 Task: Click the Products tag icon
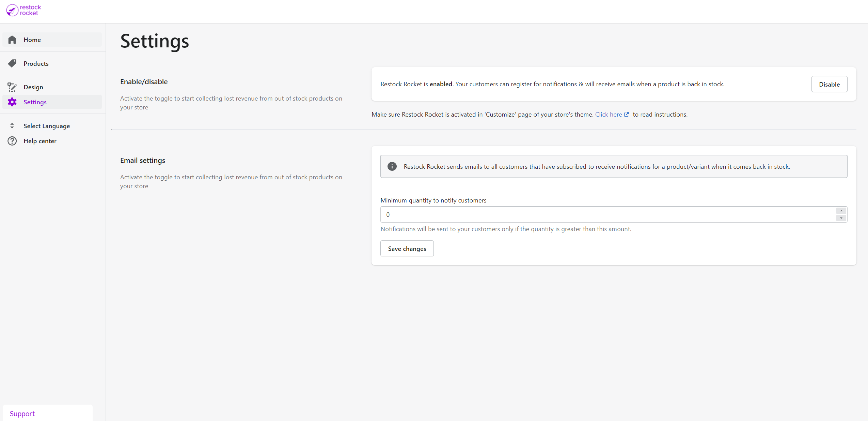[x=12, y=63]
